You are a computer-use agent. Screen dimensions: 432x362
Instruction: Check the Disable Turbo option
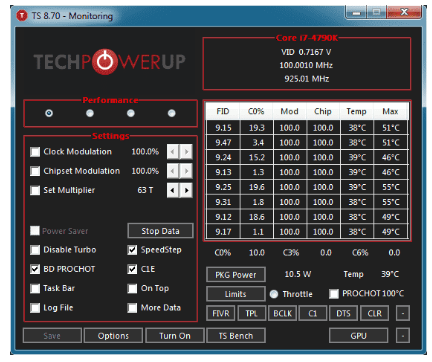(x=35, y=250)
